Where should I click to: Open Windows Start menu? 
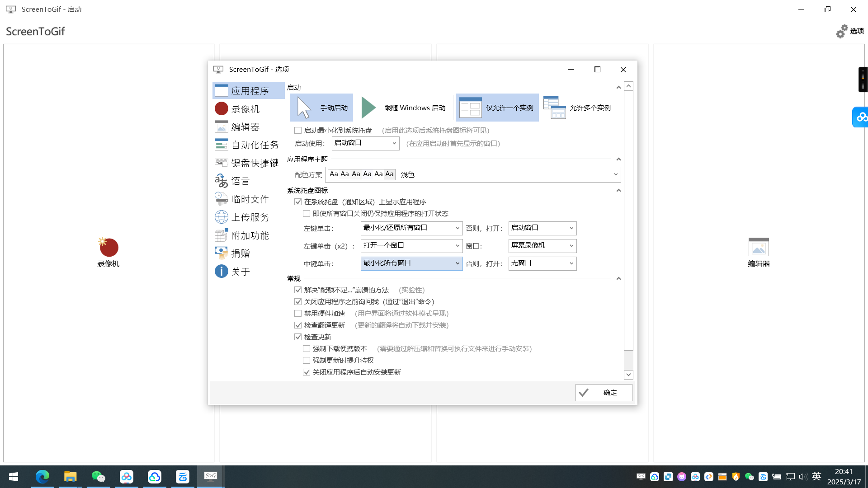(x=14, y=477)
